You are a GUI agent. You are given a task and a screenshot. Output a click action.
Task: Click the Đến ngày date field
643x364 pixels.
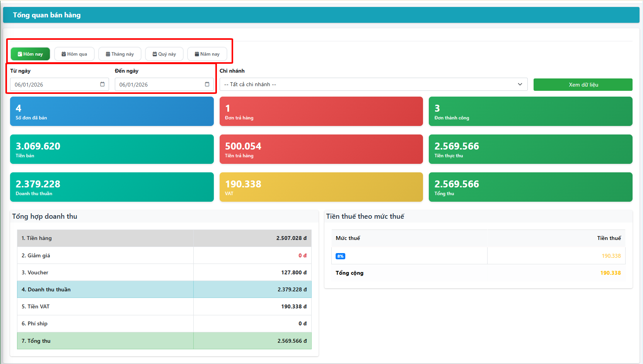click(159, 85)
